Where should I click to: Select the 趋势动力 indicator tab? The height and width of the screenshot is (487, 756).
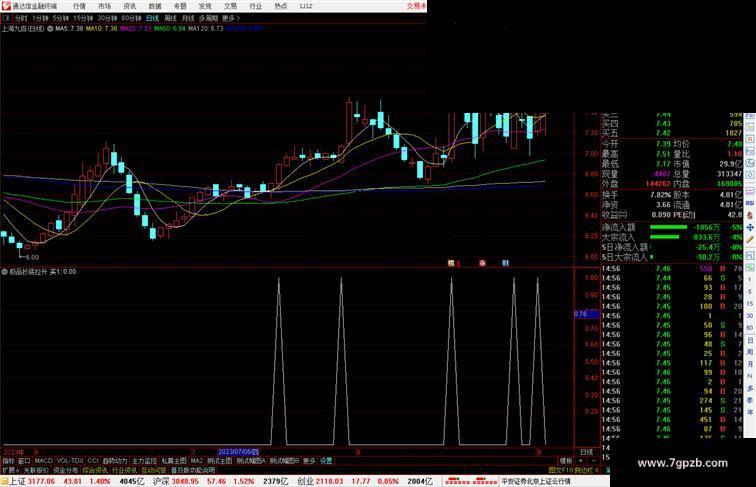(x=115, y=461)
